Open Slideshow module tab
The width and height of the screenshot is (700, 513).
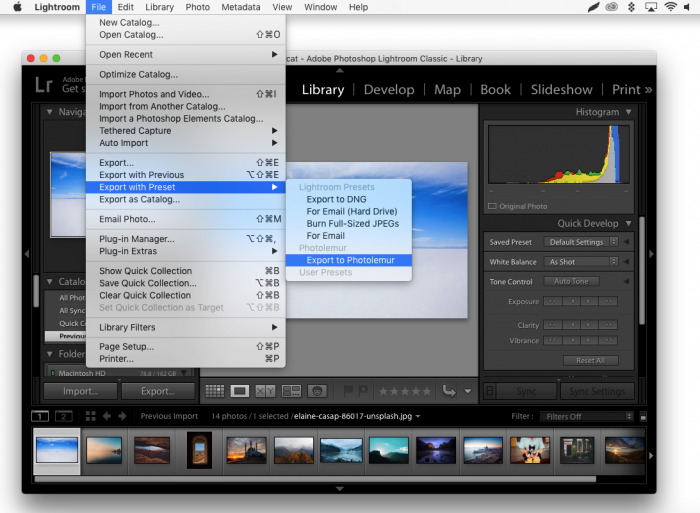[561, 90]
